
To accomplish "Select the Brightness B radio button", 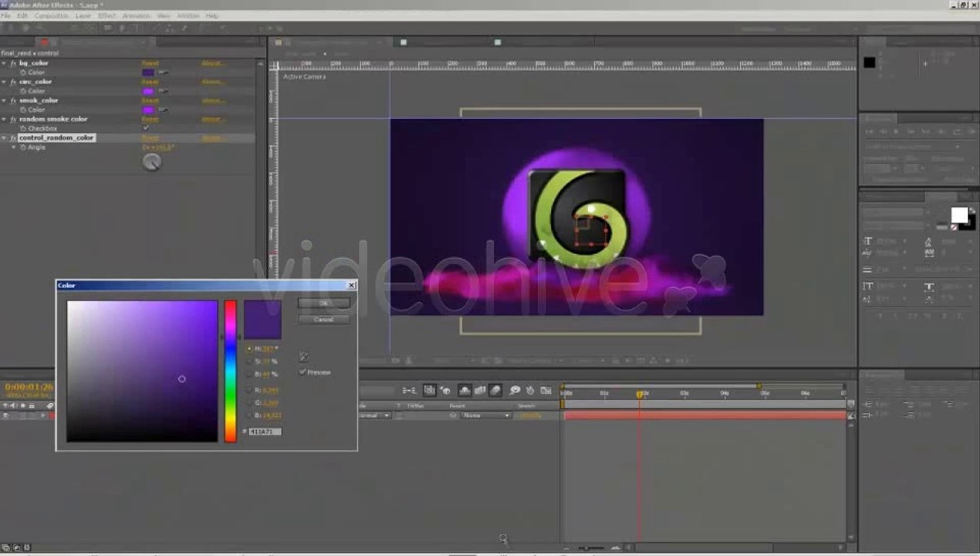I will coord(249,375).
